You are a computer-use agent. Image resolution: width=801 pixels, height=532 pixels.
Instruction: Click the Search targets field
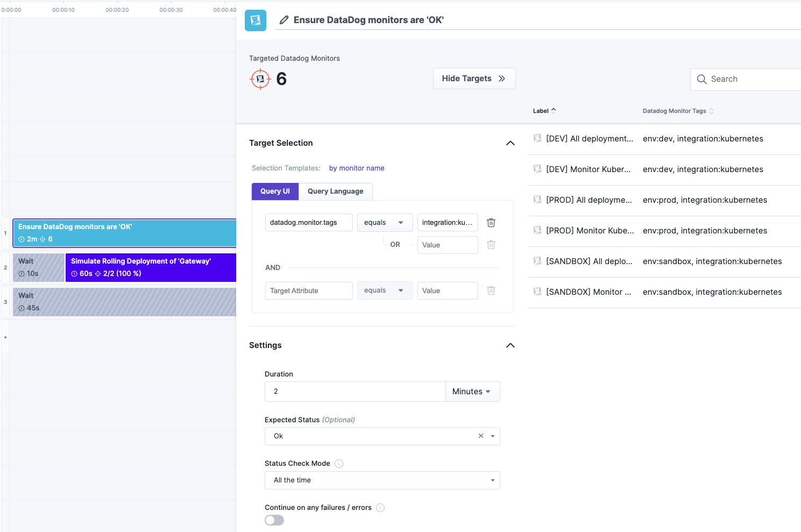[x=746, y=79]
